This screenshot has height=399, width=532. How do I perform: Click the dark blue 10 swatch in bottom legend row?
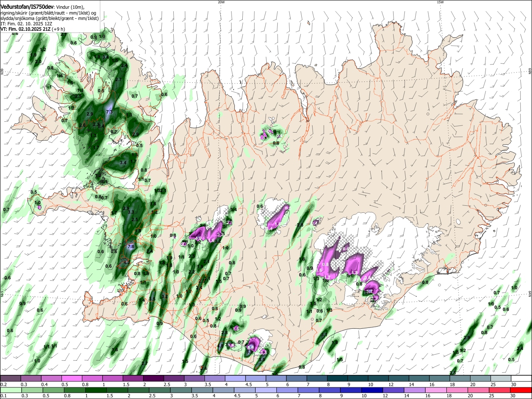coord(371,390)
